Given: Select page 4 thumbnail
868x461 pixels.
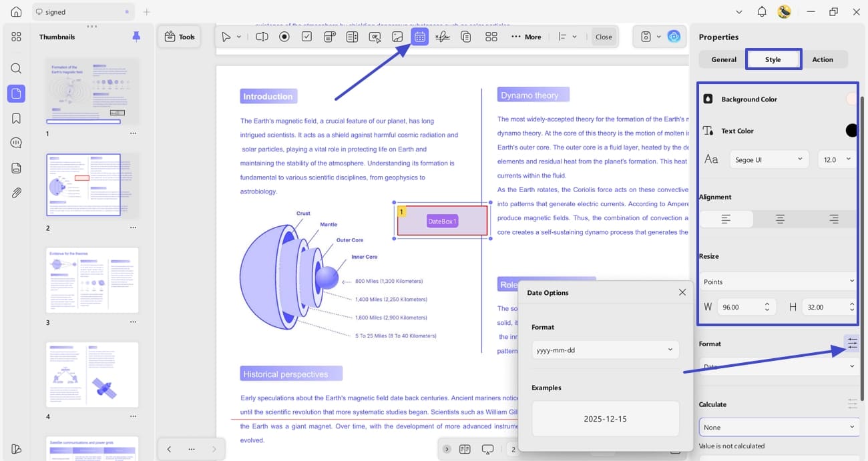Looking at the screenshot, I should coord(92,375).
